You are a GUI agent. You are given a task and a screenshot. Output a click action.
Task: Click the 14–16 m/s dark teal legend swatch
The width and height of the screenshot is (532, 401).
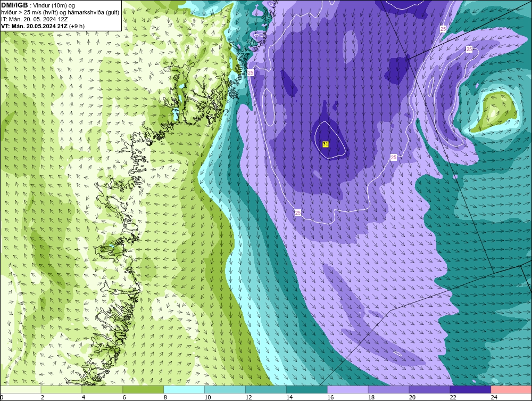pyautogui.click(x=307, y=389)
